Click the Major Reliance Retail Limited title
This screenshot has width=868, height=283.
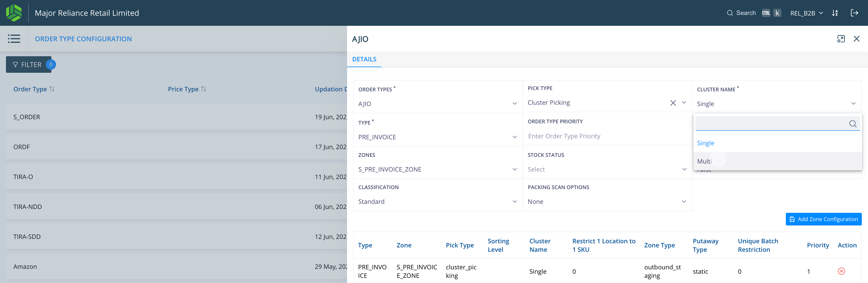(x=87, y=13)
